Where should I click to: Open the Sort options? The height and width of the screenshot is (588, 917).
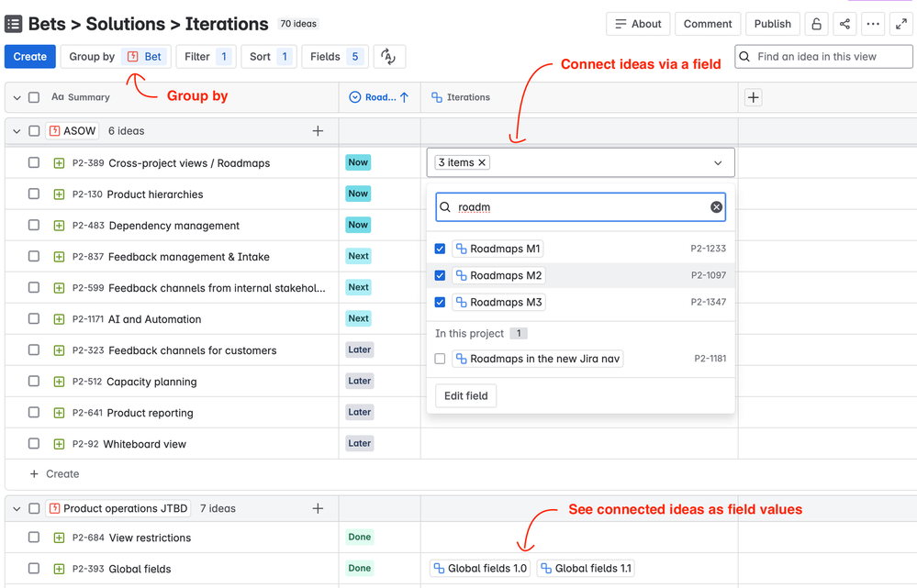tap(269, 57)
